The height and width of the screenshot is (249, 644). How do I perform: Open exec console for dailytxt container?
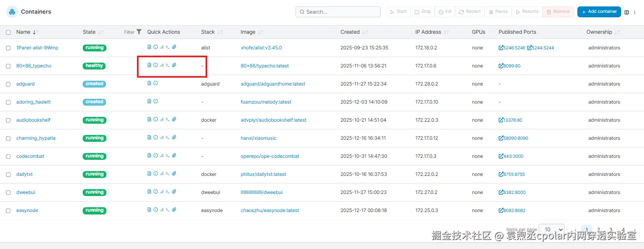(x=168, y=173)
